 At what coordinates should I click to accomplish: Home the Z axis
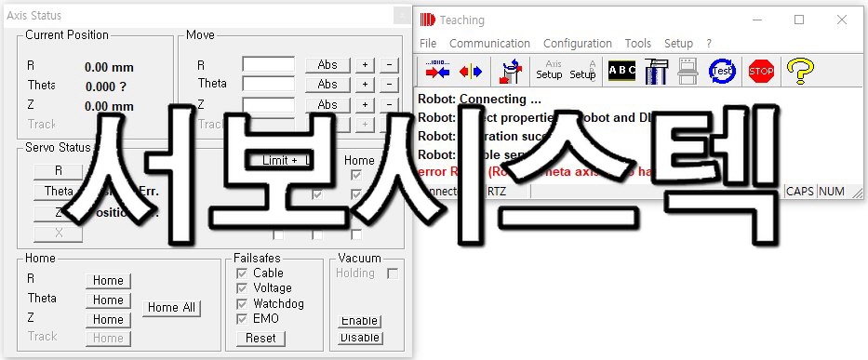pos(108,320)
